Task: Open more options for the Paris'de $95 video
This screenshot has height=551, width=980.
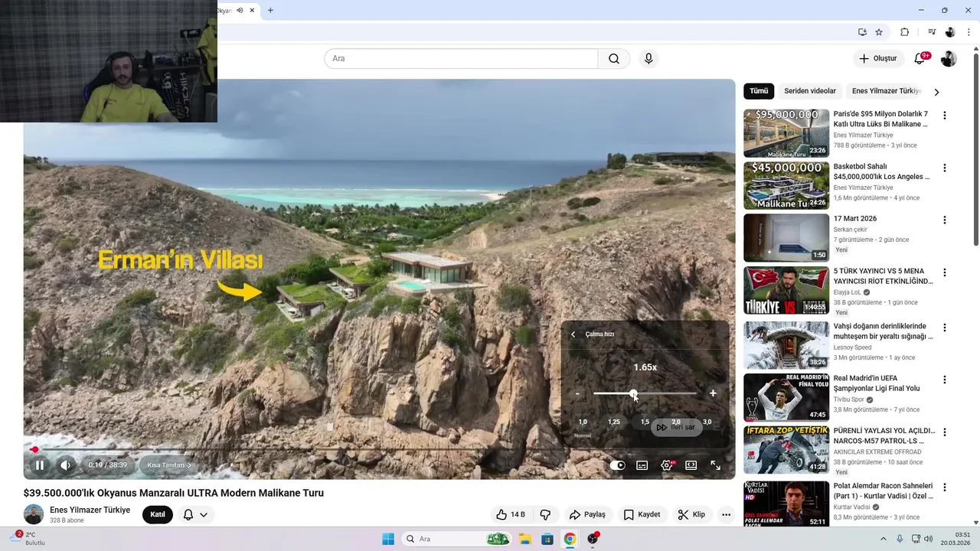Action: (945, 116)
